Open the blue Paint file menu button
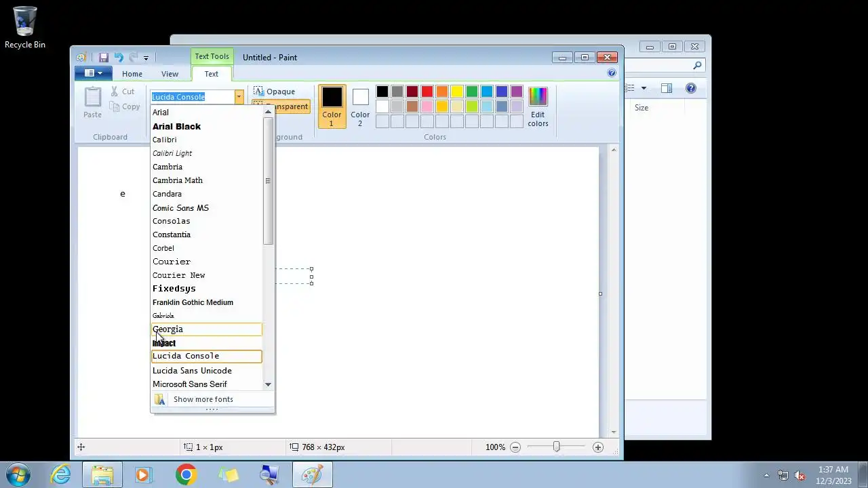This screenshot has height=488, width=868. click(94, 73)
